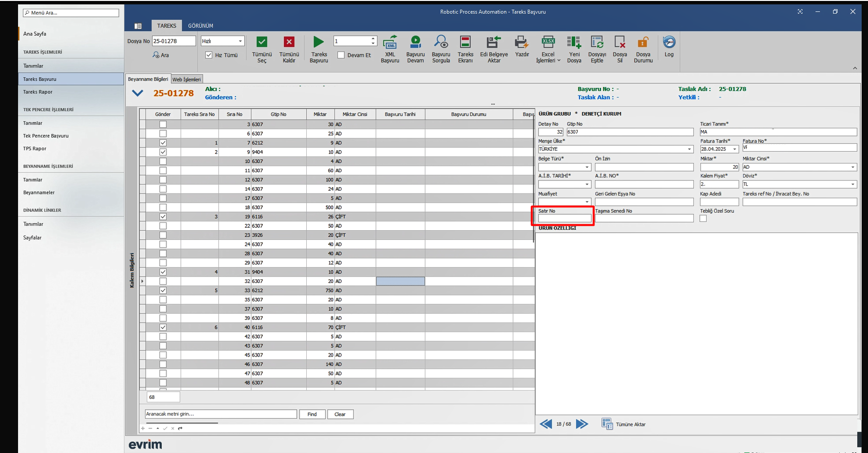Toggle the Hız Tümü checkbox
Viewport: 868px width, 453px height.
coord(209,55)
